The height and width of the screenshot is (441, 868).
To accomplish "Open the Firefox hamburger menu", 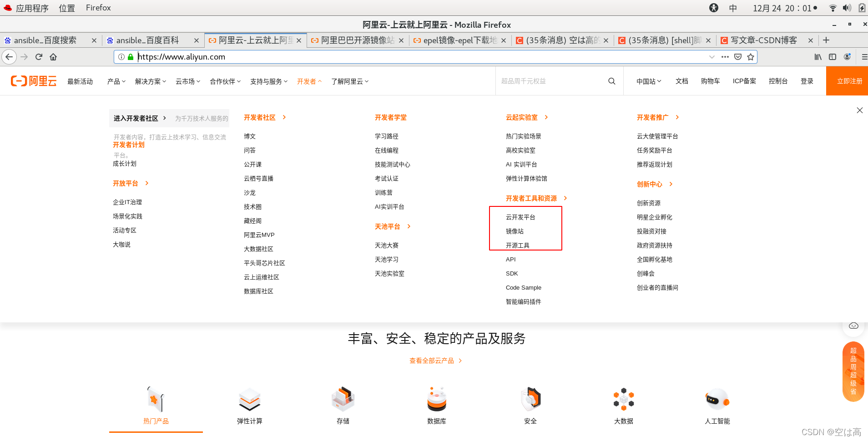I will tap(864, 57).
